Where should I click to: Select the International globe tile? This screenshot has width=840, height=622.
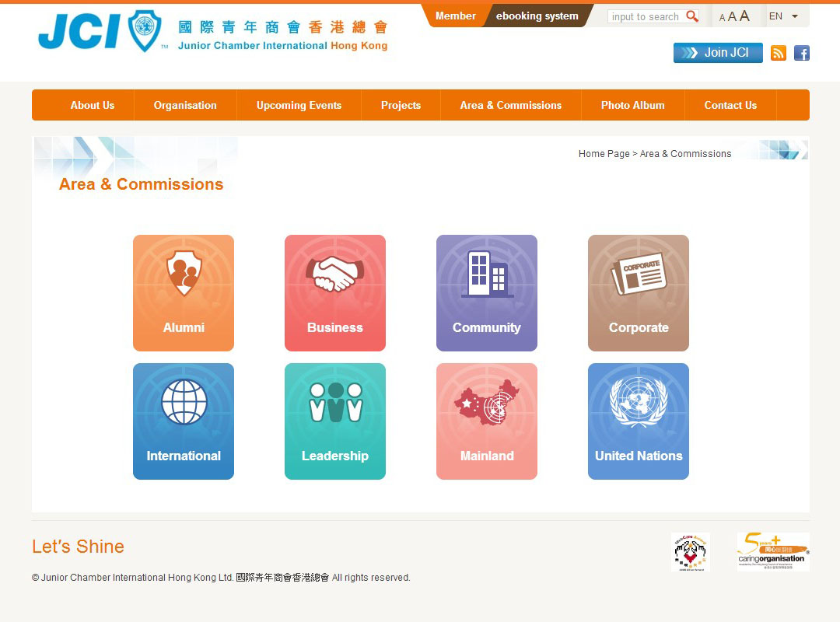pyautogui.click(x=183, y=421)
